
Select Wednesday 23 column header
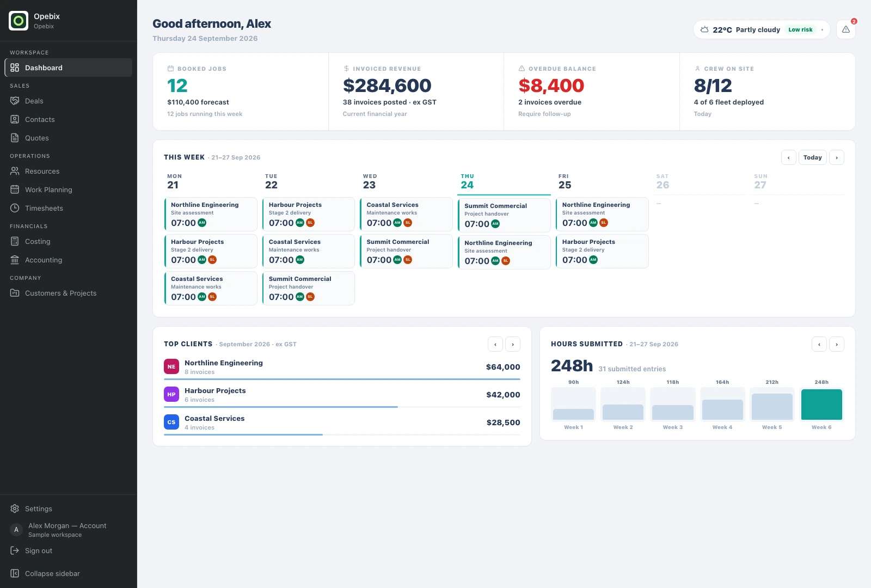[407, 182]
